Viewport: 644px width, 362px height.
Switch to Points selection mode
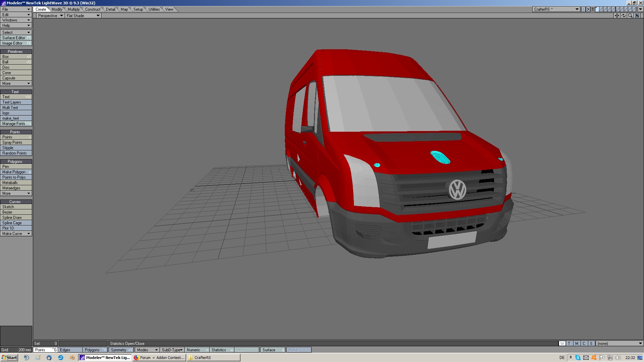click(x=45, y=350)
